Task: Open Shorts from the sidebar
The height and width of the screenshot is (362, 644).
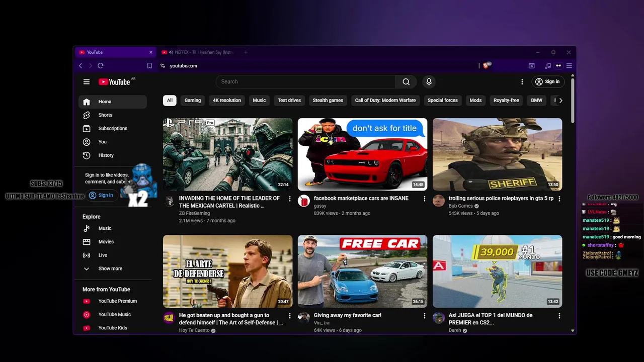Action: [x=113, y=115]
